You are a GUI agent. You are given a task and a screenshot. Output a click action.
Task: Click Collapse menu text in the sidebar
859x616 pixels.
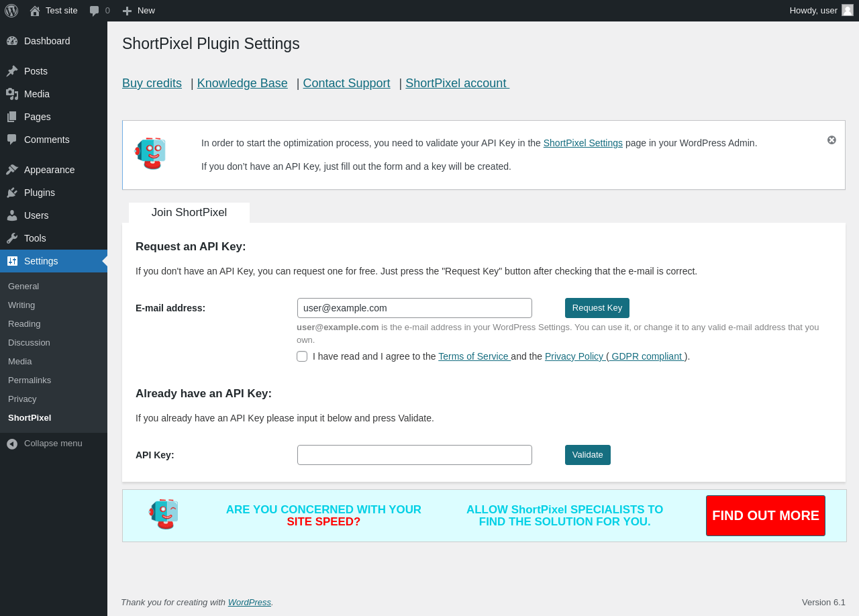[53, 444]
